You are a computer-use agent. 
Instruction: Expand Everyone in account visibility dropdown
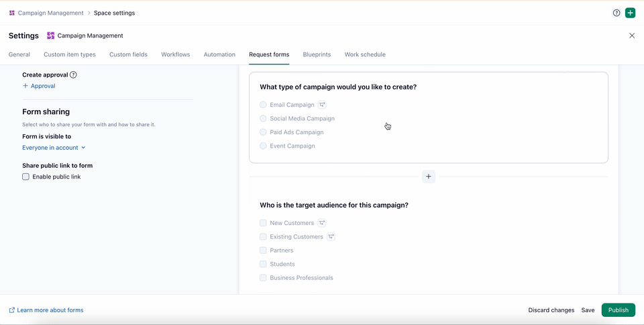click(x=54, y=148)
